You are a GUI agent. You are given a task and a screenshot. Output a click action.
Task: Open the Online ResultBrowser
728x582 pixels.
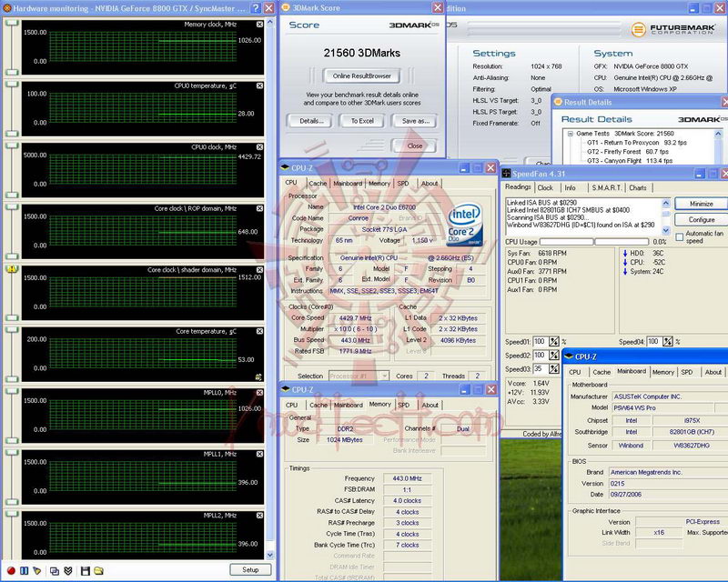pos(361,75)
